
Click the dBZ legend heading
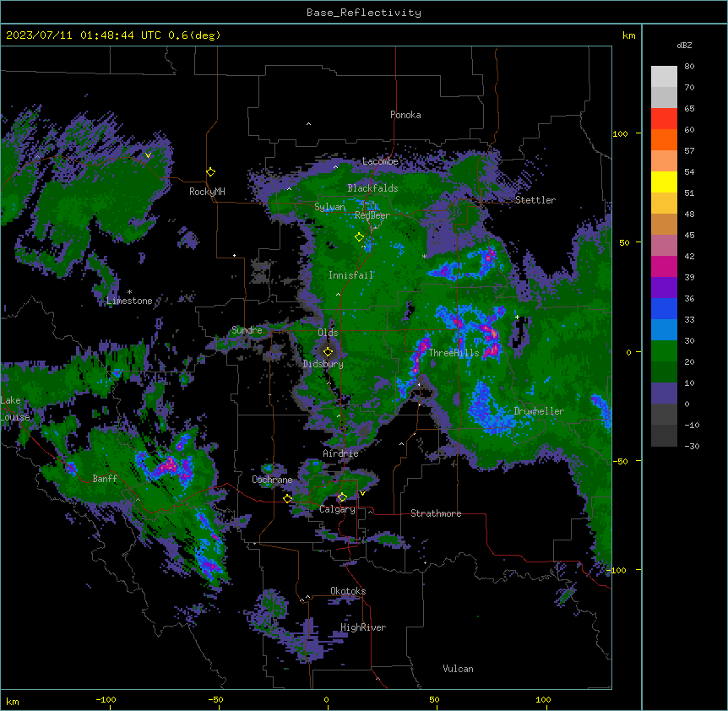pos(684,46)
